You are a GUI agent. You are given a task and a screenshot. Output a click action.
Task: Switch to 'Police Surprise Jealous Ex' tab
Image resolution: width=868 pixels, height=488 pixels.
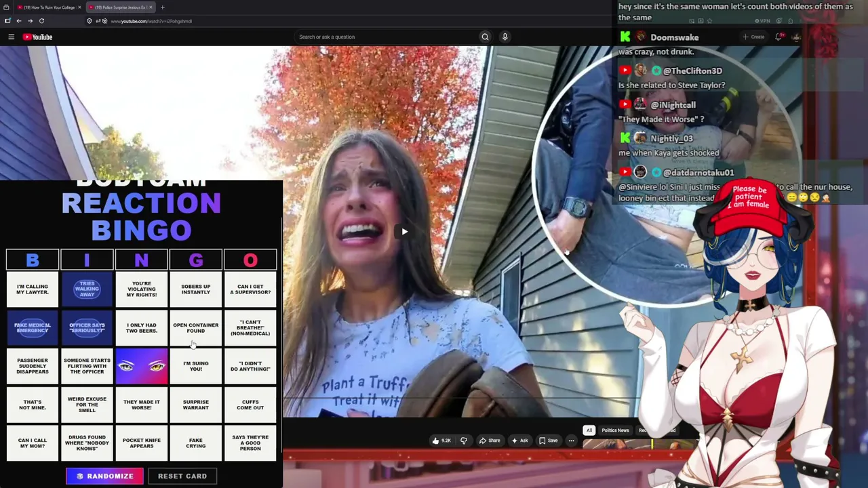(x=119, y=7)
